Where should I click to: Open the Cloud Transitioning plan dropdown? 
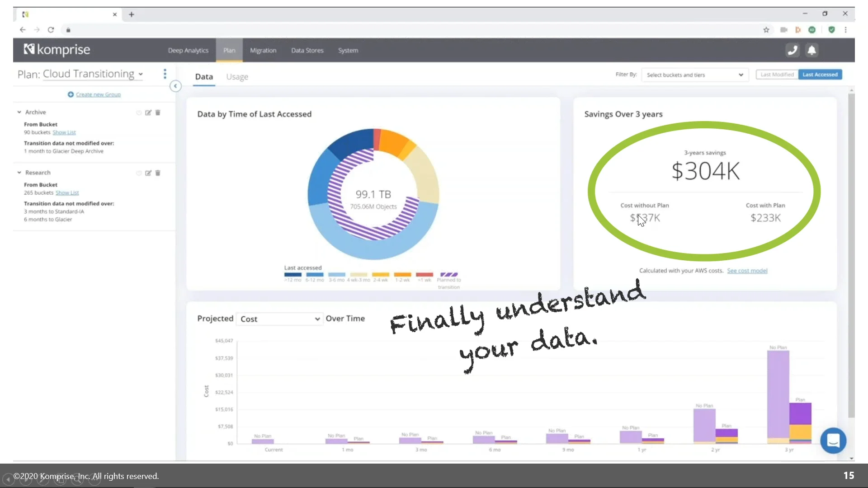point(93,74)
